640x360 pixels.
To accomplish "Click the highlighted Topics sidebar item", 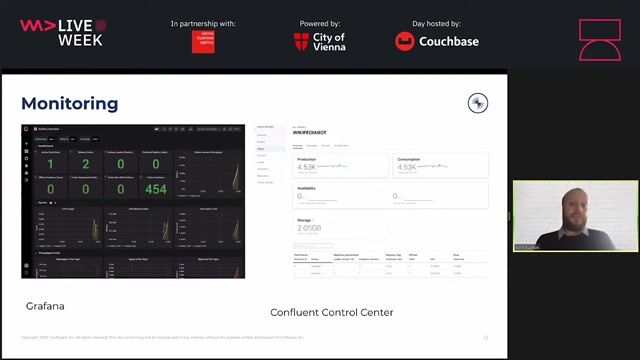I will coord(270,149).
